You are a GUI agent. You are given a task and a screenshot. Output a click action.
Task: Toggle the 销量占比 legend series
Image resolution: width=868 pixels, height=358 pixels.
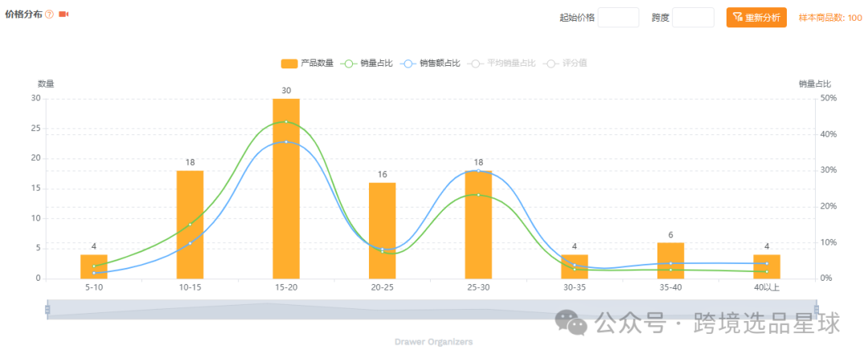point(367,64)
